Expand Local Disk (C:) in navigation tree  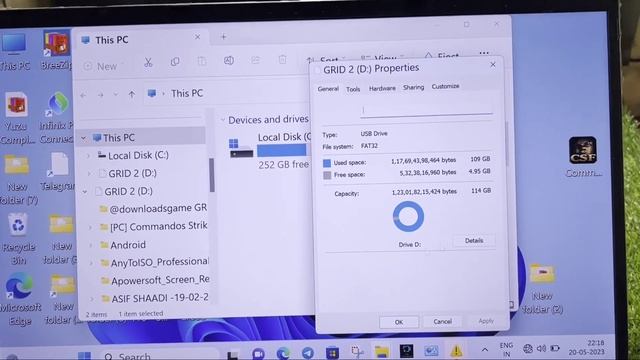pos(88,156)
